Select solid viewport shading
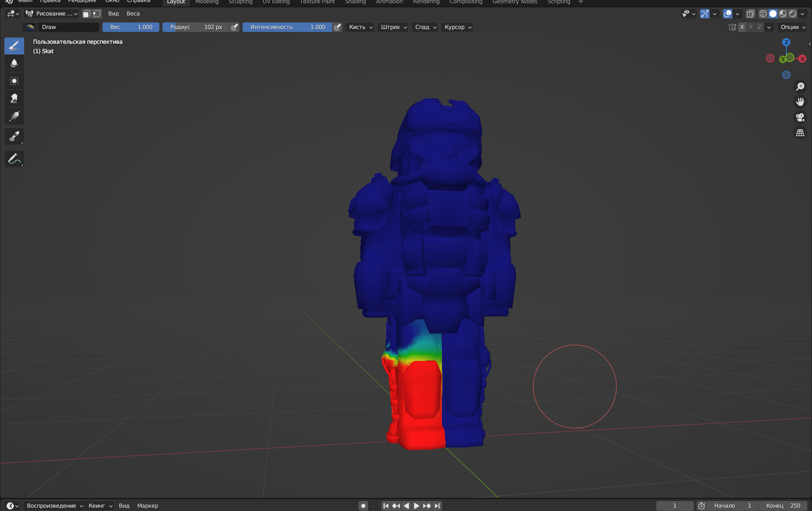812x511 pixels. (773, 13)
